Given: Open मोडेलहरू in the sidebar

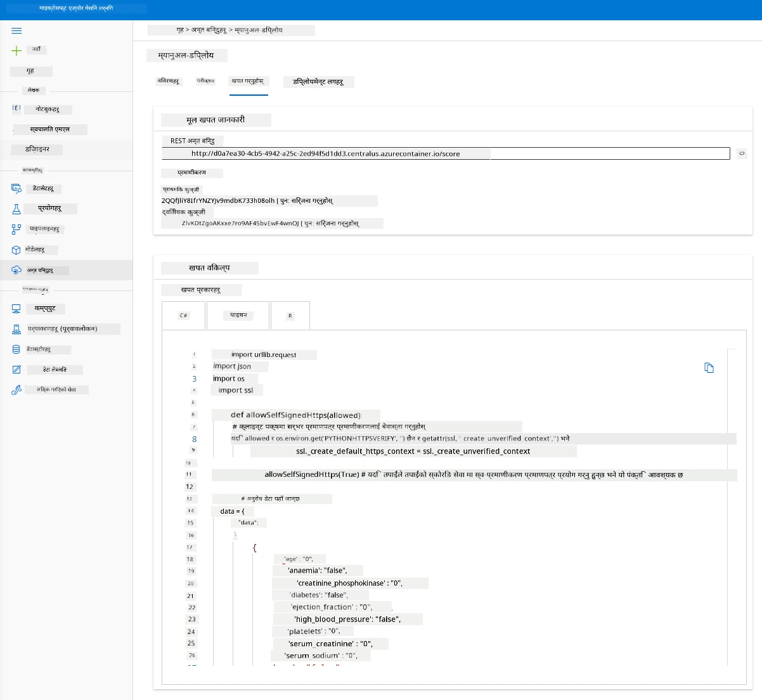Looking at the screenshot, I should (35, 250).
